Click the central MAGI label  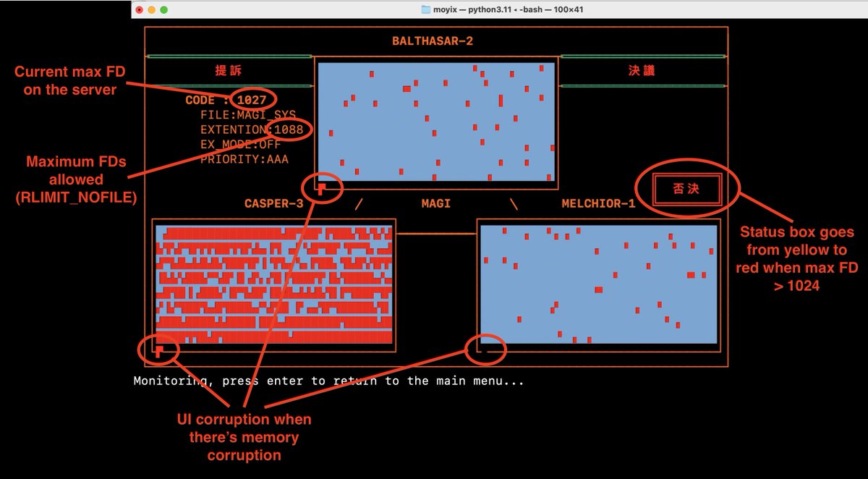pos(436,203)
